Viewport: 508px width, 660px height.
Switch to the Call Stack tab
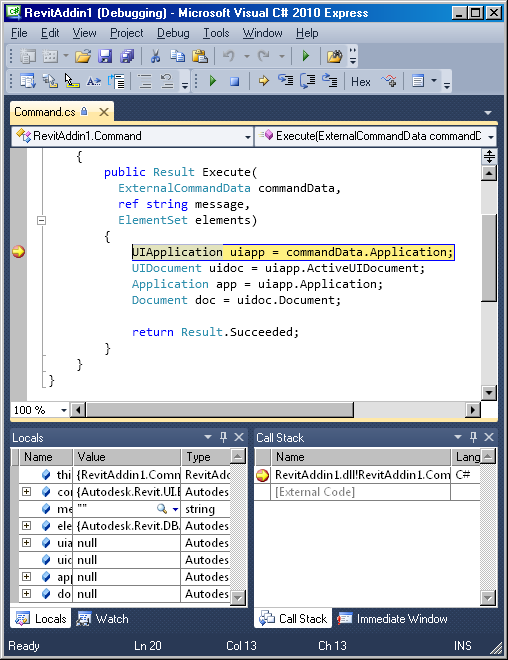(x=293, y=619)
